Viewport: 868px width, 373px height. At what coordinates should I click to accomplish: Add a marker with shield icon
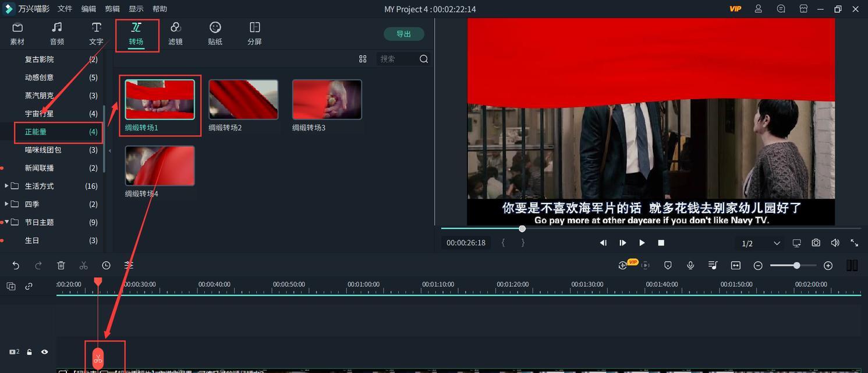(668, 265)
